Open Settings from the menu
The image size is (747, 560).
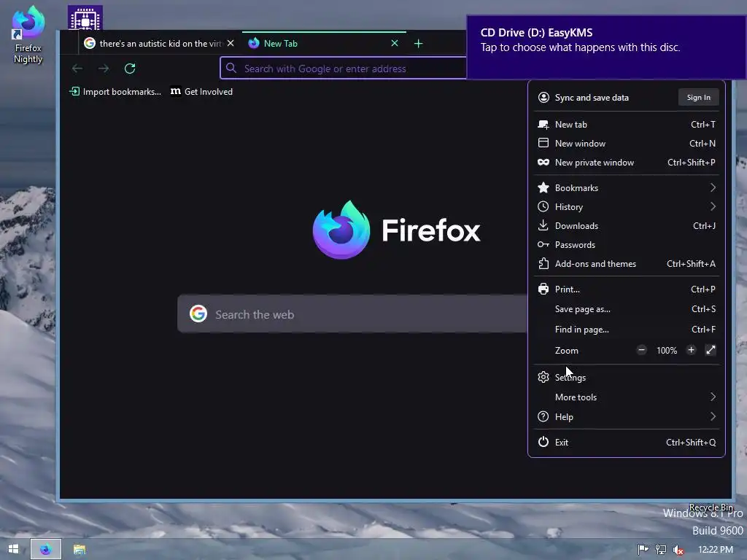pyautogui.click(x=626, y=377)
